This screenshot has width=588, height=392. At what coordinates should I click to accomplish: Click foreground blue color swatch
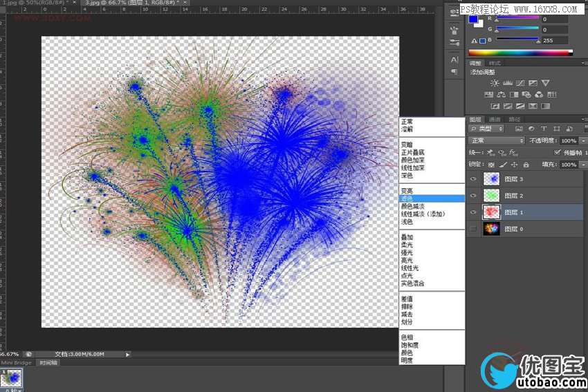pos(473,19)
